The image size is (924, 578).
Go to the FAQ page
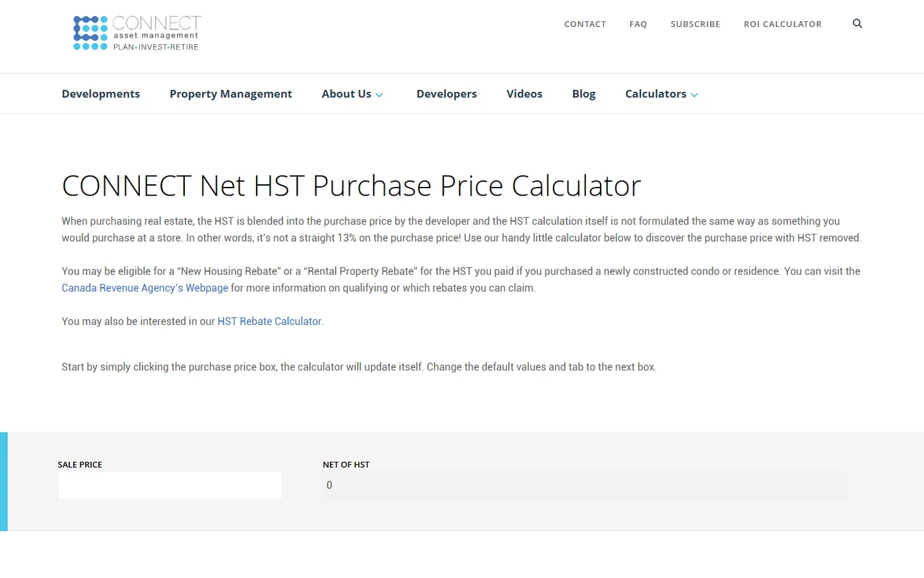tap(638, 24)
